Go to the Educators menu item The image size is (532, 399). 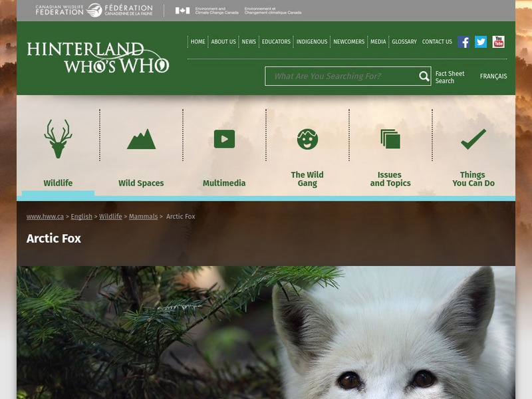tap(276, 42)
